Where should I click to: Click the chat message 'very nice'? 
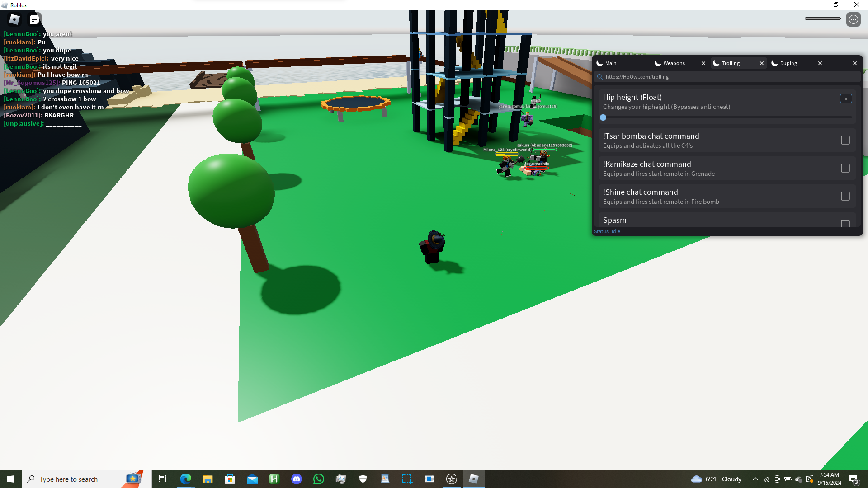pyautogui.click(x=65, y=58)
